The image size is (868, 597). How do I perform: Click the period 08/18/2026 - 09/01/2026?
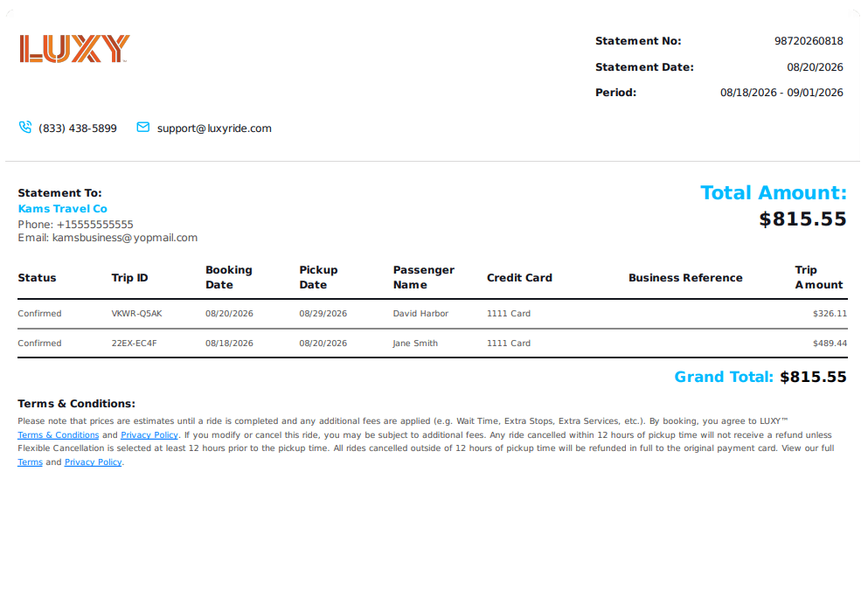point(781,93)
